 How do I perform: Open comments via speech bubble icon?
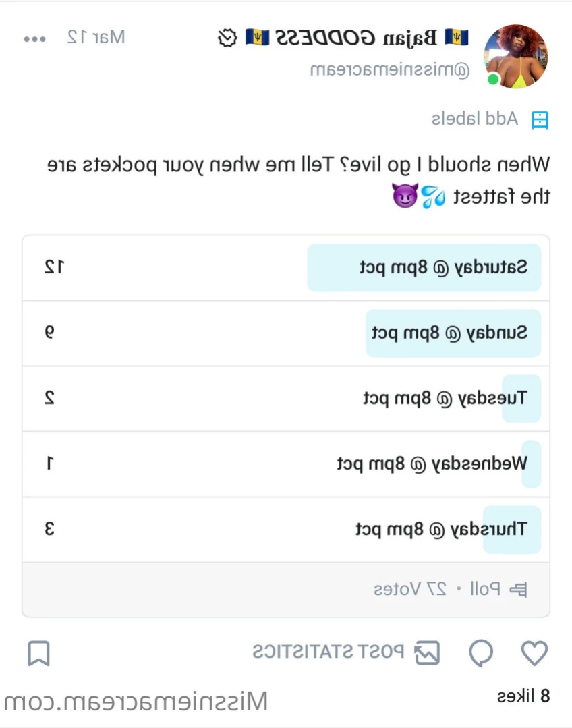(481, 653)
